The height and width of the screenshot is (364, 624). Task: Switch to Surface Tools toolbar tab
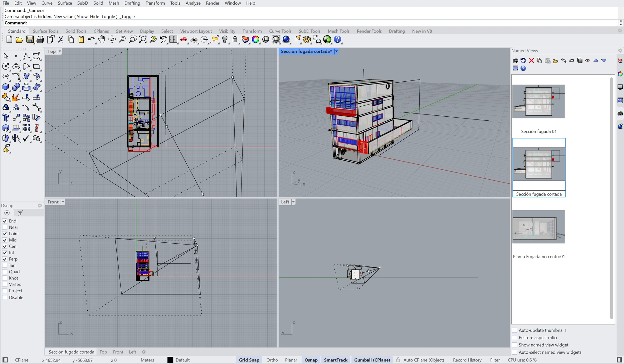pyautogui.click(x=46, y=31)
